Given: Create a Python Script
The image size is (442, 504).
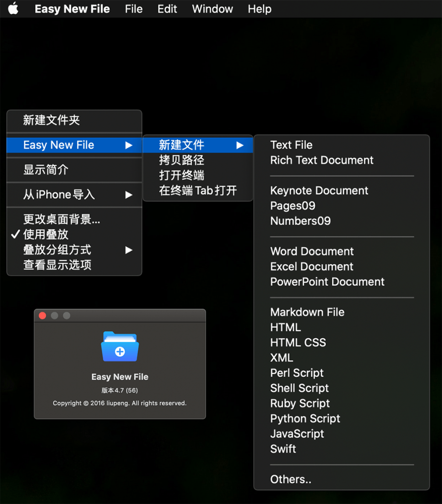Looking at the screenshot, I should (342, 418).
